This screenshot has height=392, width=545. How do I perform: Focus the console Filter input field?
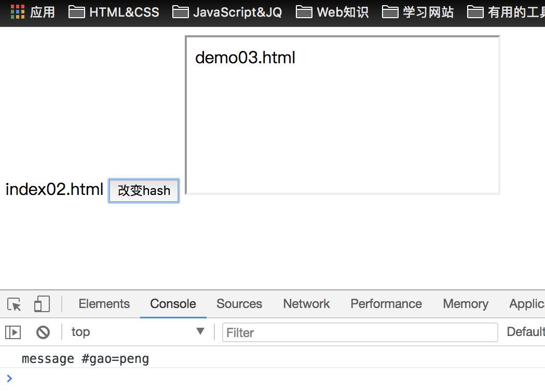[x=360, y=332]
